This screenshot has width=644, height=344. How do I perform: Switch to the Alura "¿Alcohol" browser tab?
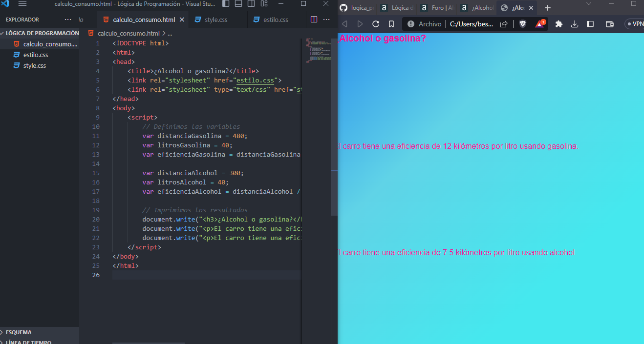(478, 8)
